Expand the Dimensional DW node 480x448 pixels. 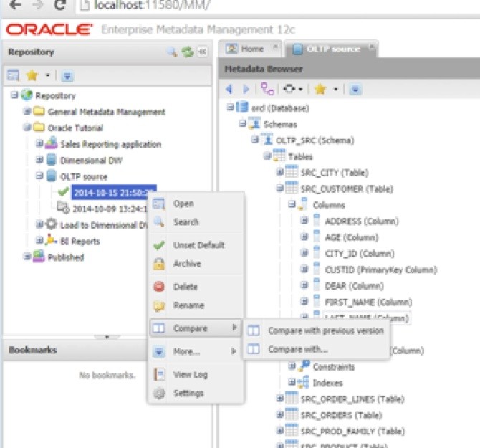click(x=39, y=160)
